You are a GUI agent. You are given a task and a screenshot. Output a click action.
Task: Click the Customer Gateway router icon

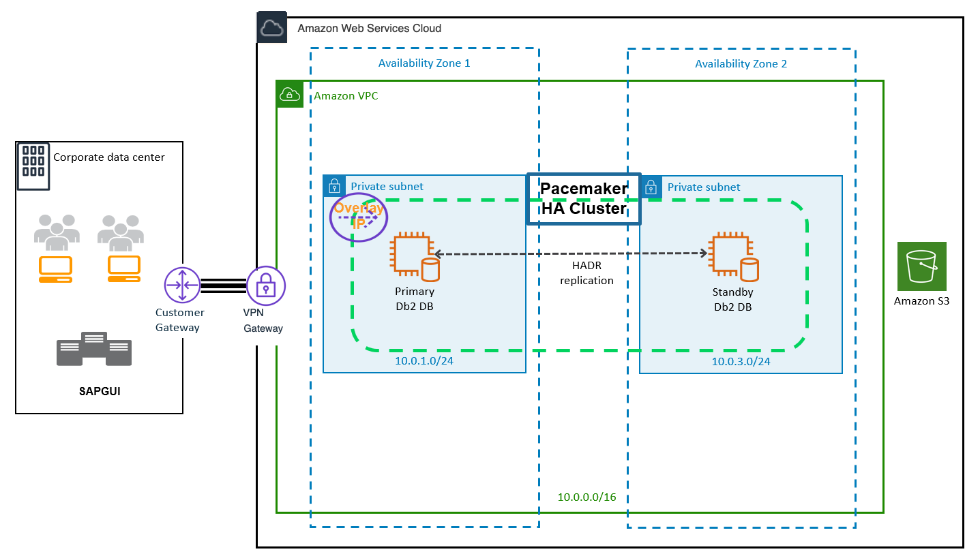182,285
